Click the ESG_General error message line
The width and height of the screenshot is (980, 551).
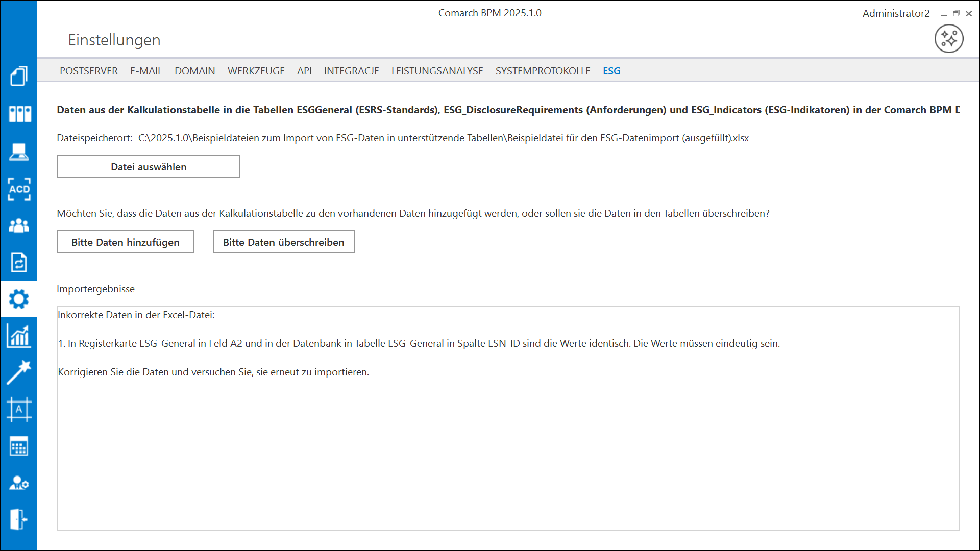[x=419, y=343]
